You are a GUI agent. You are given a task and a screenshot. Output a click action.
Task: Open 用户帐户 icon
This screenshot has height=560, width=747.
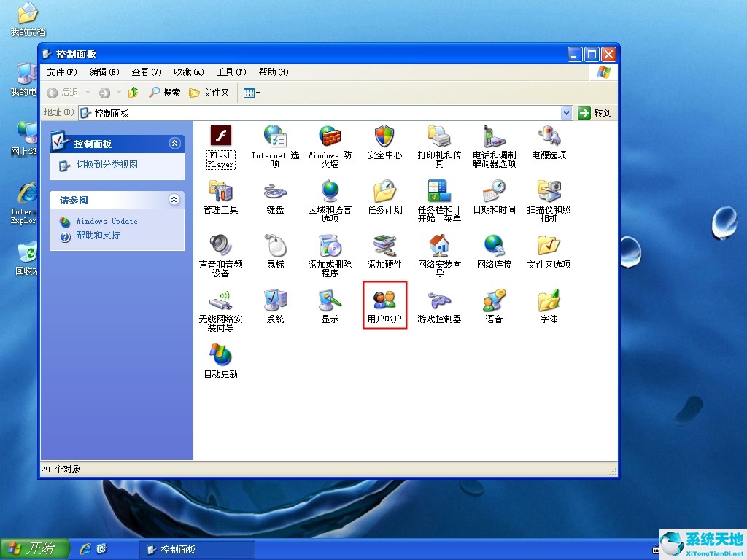tap(384, 307)
